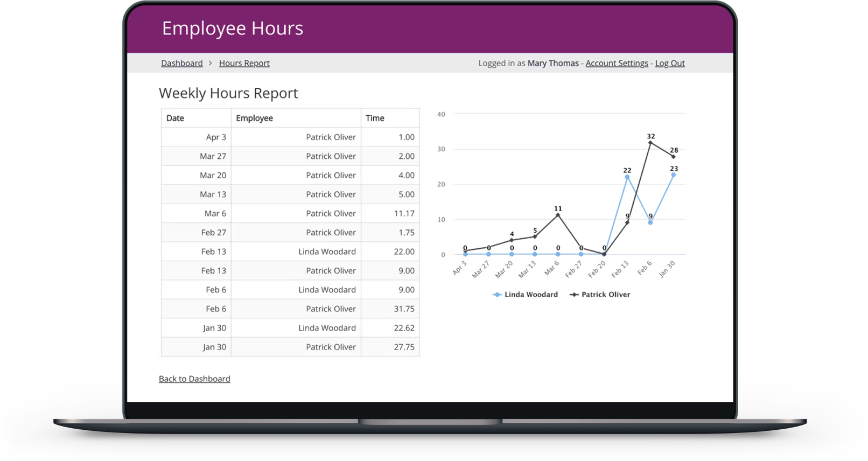868x461 pixels.
Task: Click the Apr 3 chart axis label
Action: (x=459, y=268)
